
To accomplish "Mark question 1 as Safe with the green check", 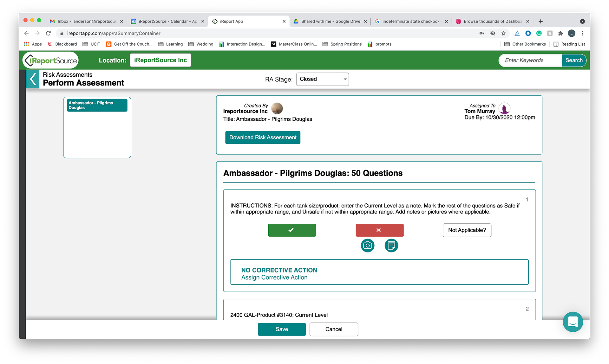I will [x=292, y=230].
